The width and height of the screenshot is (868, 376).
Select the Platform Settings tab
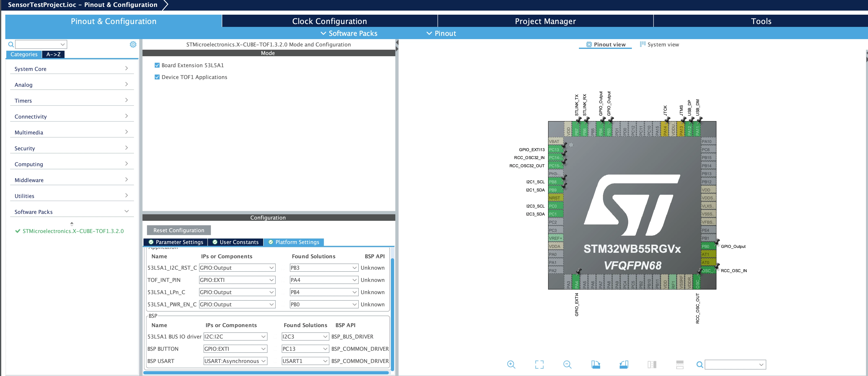coord(294,242)
